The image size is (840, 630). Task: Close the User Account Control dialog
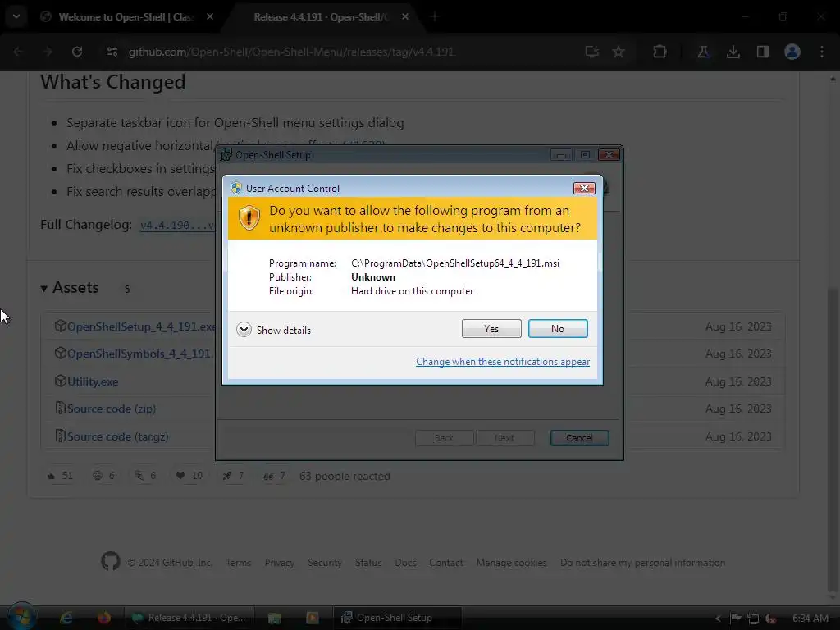click(x=584, y=188)
